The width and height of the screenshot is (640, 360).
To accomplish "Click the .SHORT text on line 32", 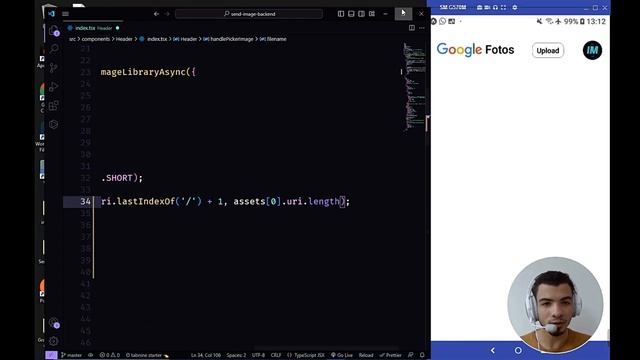I will (117, 178).
